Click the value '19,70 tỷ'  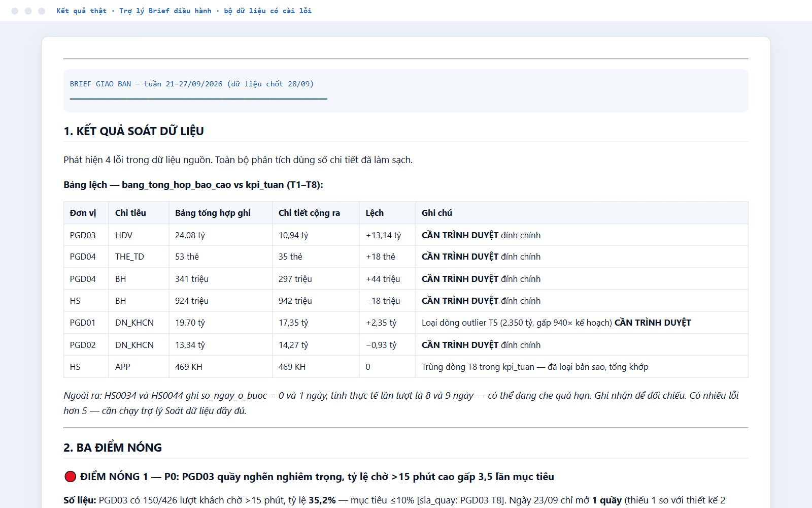coord(190,323)
